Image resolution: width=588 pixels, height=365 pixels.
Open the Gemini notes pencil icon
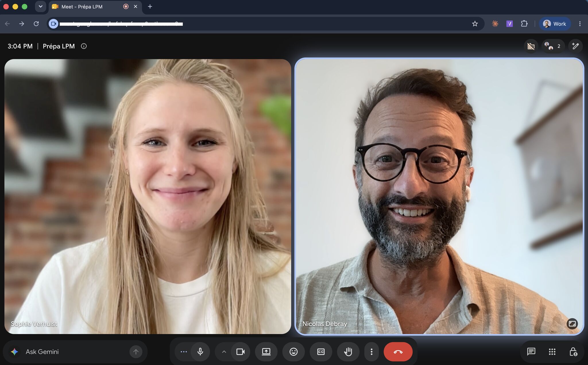(x=575, y=46)
